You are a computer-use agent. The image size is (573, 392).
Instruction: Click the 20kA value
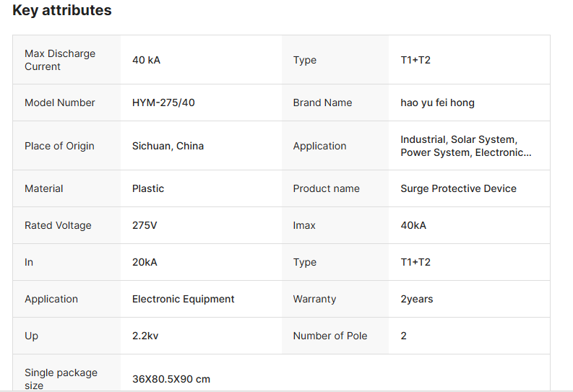click(145, 262)
